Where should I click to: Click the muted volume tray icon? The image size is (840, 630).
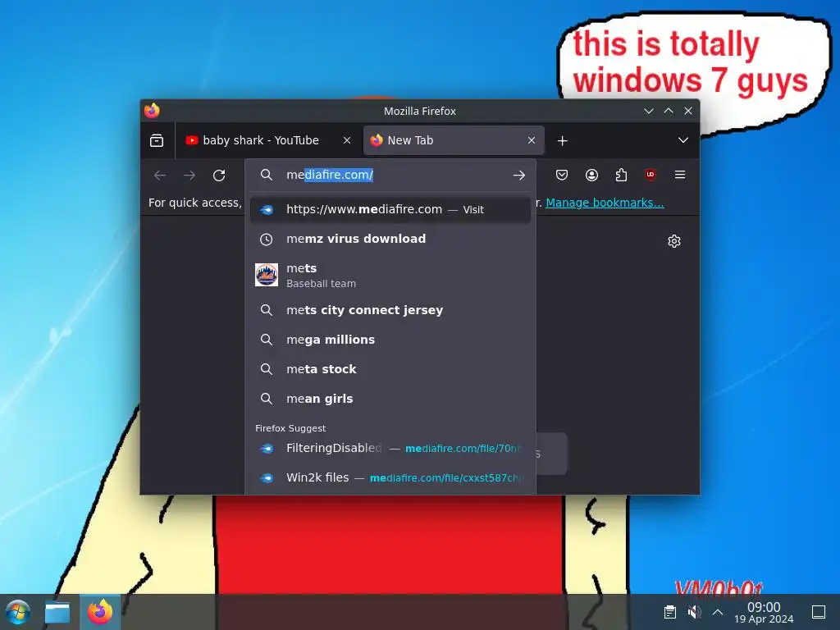pyautogui.click(x=694, y=612)
